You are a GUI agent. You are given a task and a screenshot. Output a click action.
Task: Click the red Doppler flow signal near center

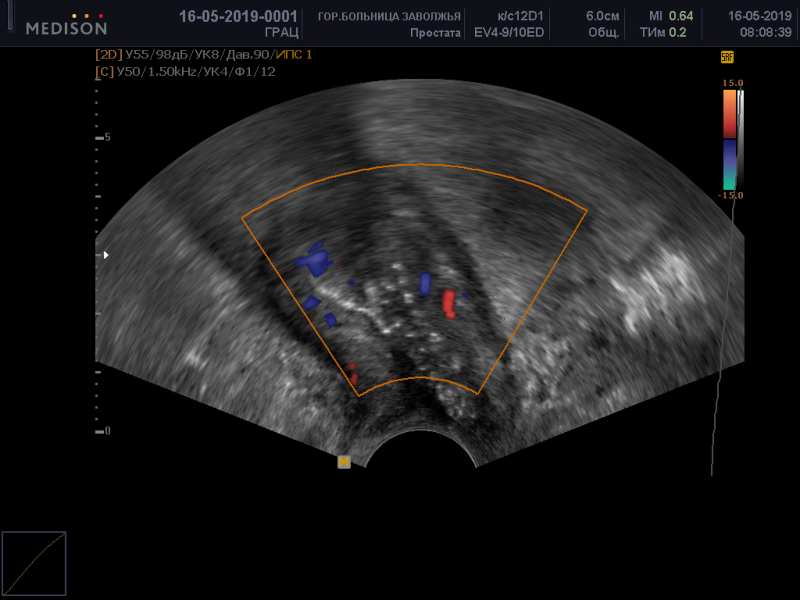[x=448, y=304]
